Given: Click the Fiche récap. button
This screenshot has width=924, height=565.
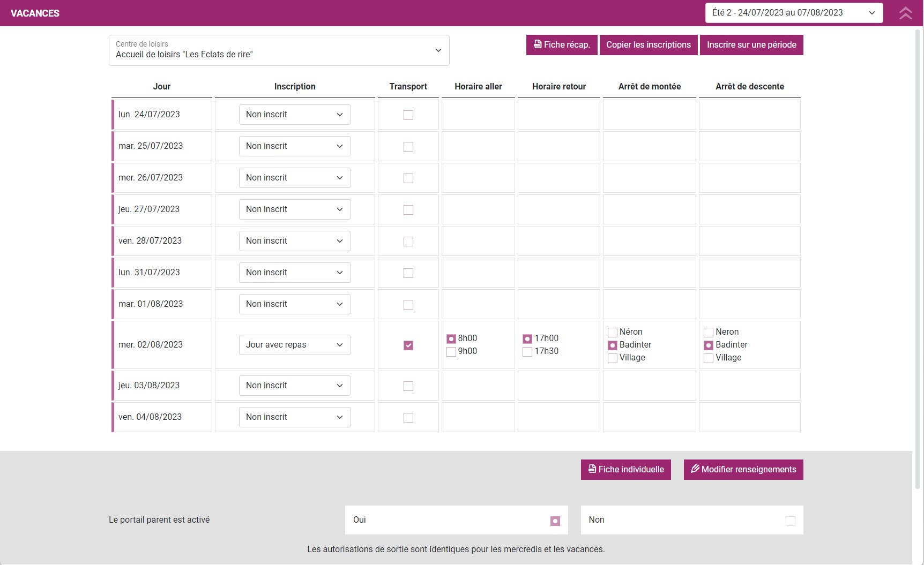Looking at the screenshot, I should [562, 45].
